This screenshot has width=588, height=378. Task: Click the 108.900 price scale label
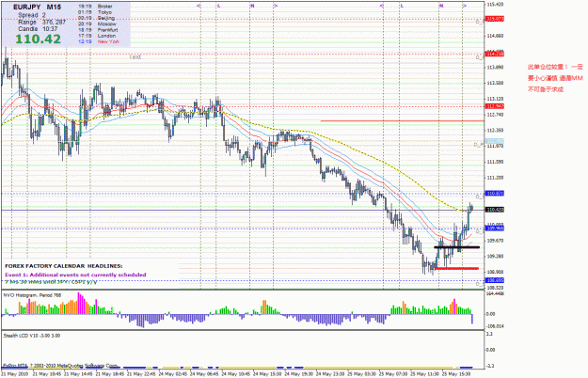click(495, 273)
